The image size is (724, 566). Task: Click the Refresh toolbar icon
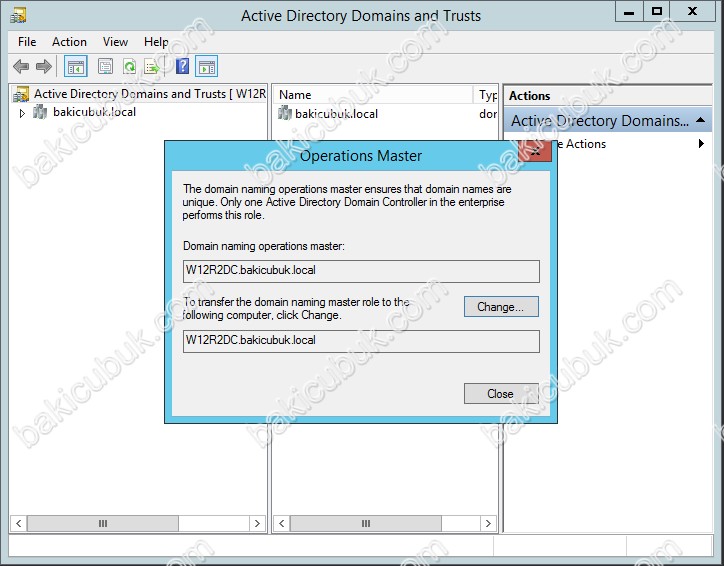tap(130, 67)
